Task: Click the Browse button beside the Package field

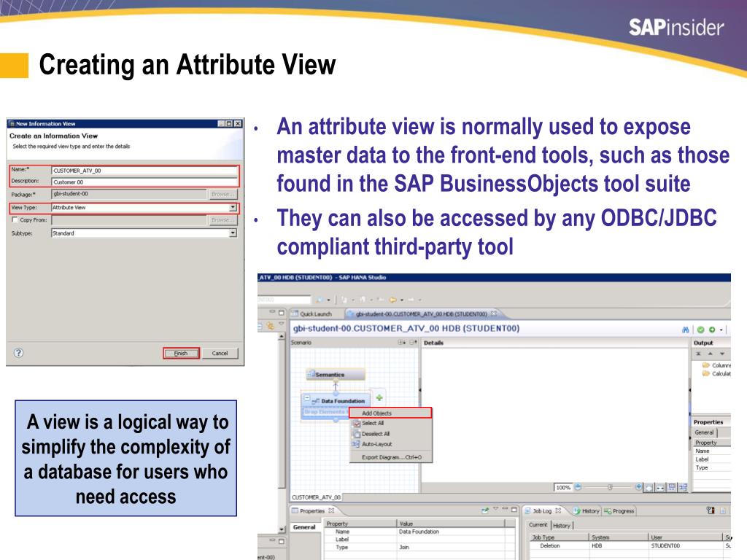Action: pos(222,194)
